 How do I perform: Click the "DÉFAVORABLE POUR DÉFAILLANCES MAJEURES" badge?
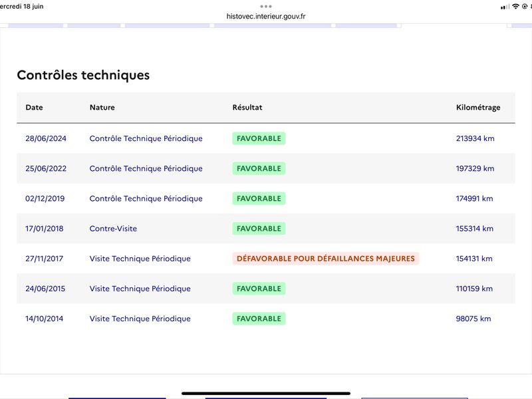[x=326, y=259]
